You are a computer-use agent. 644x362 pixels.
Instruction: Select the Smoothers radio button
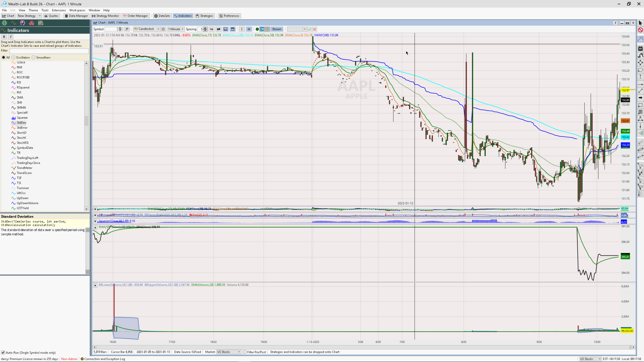point(34,57)
